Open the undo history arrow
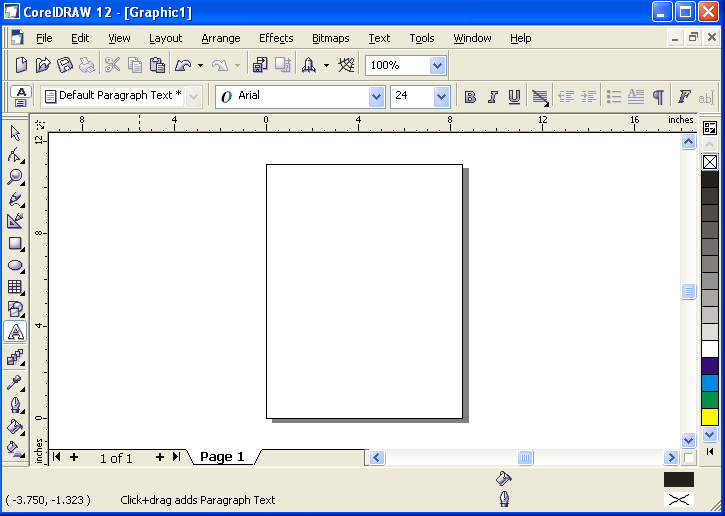This screenshot has height=516, width=725. click(200, 65)
